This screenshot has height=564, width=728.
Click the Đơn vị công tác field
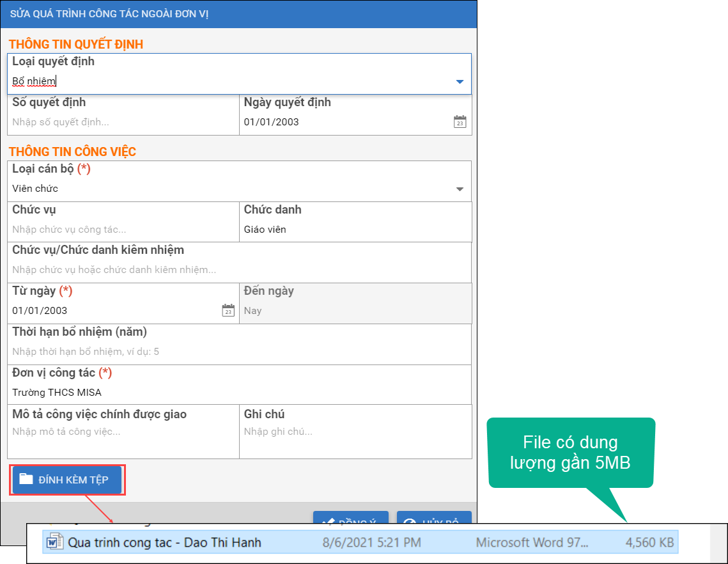(x=240, y=392)
